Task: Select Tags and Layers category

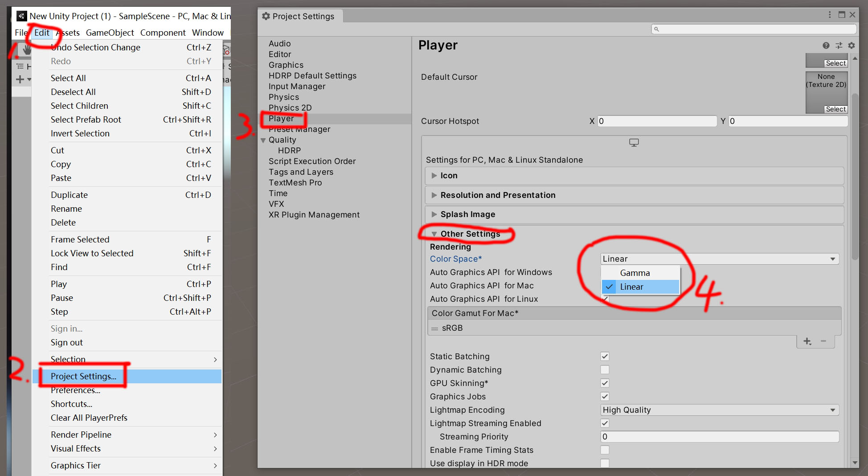Action: point(301,172)
